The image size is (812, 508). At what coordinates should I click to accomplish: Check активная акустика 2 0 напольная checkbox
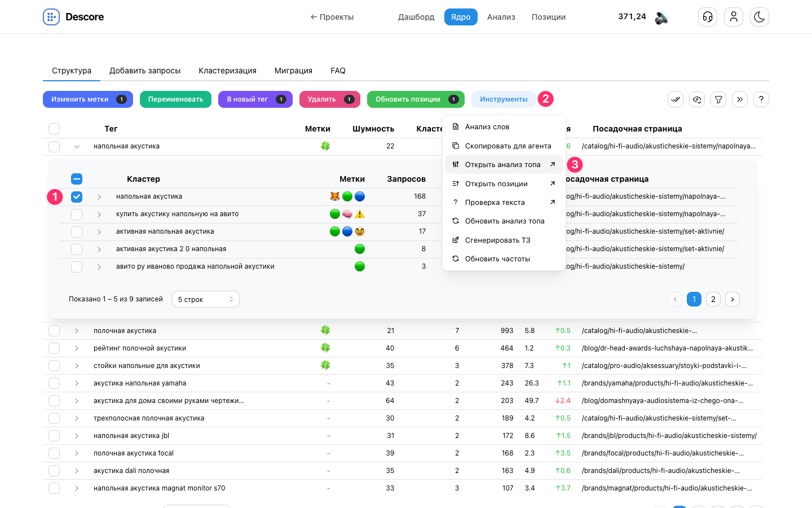click(77, 249)
